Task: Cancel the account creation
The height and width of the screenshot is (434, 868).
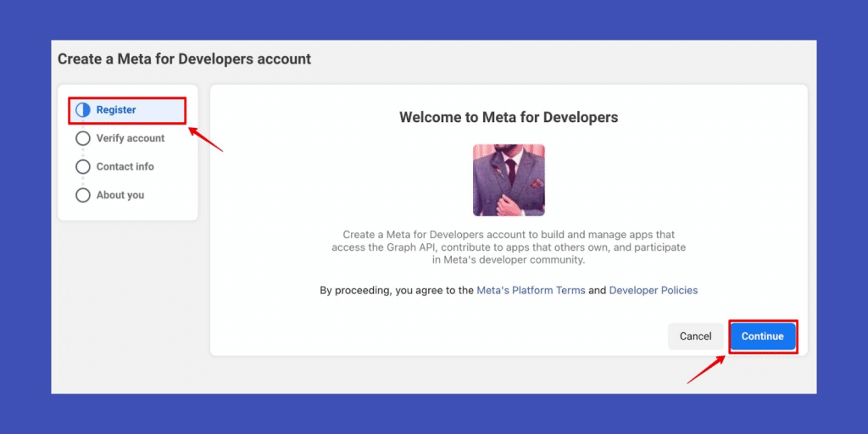Action: tap(696, 337)
